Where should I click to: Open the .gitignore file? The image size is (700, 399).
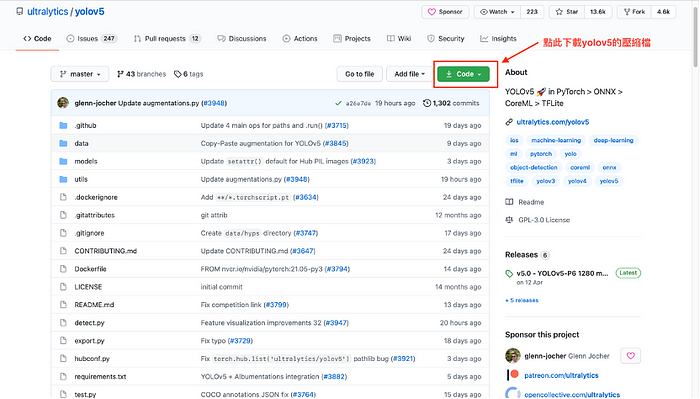pyautogui.click(x=90, y=233)
